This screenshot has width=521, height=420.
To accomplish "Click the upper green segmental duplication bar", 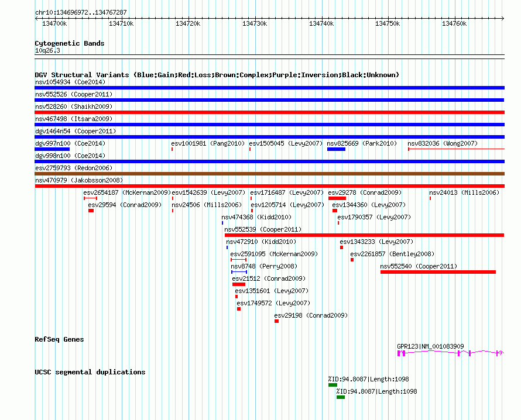I will coord(333,385).
